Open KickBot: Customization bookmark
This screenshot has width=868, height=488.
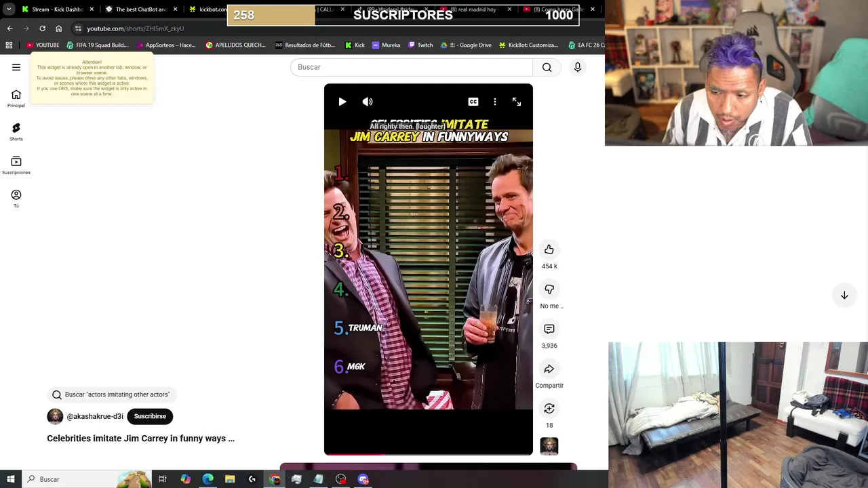[x=528, y=45]
